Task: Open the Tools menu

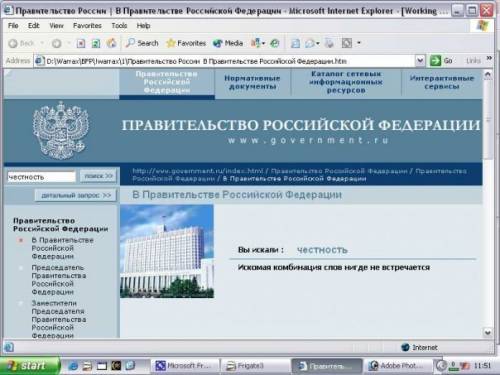Action: (119, 26)
